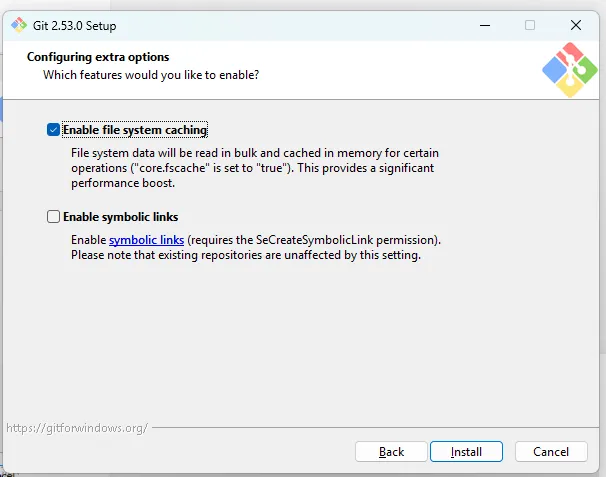Uncheck the file system caching checkbox
606x477 pixels.
coord(53,130)
